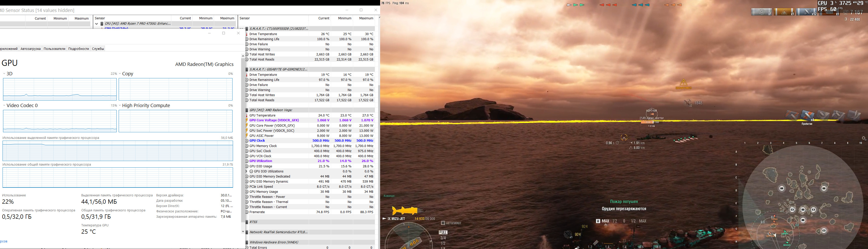This screenshot has height=249, width=868.
Task: Click the aircraft squadron icon beside 1848
Action: coord(688,103)
